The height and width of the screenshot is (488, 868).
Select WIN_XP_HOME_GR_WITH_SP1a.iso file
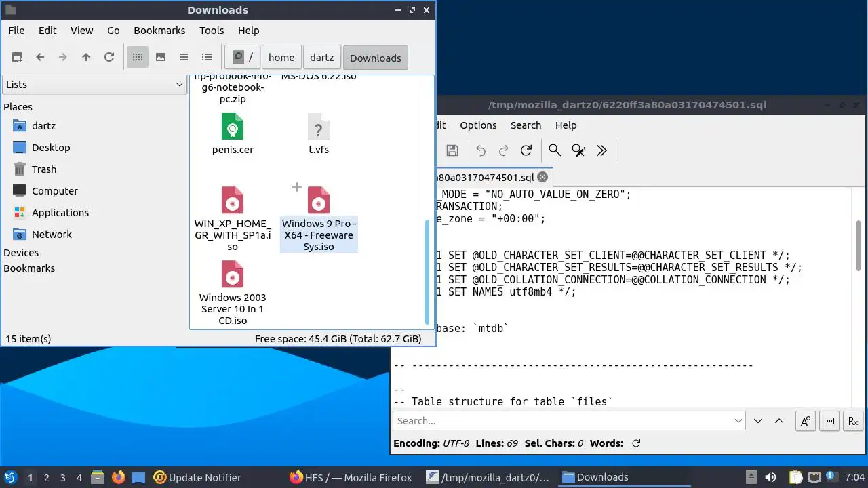click(x=233, y=218)
